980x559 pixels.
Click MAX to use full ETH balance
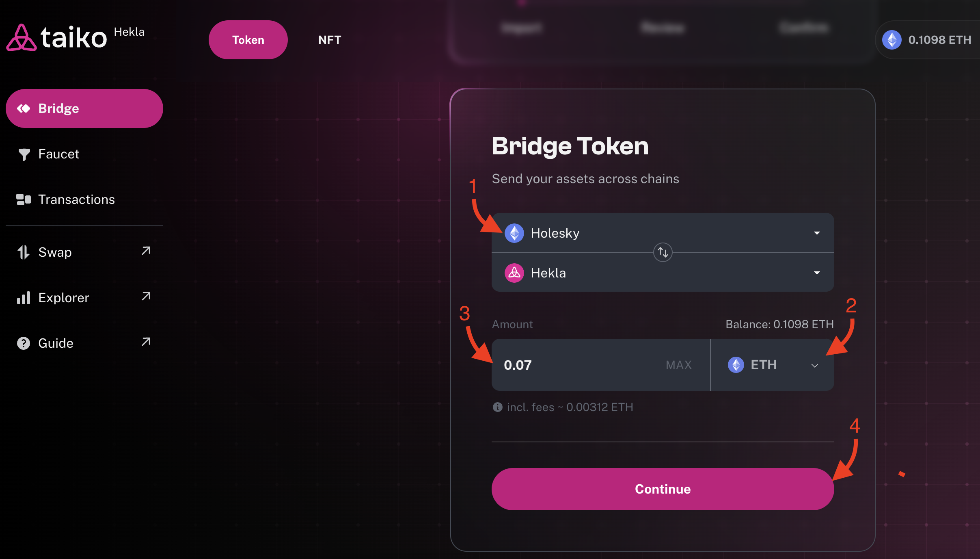point(678,364)
